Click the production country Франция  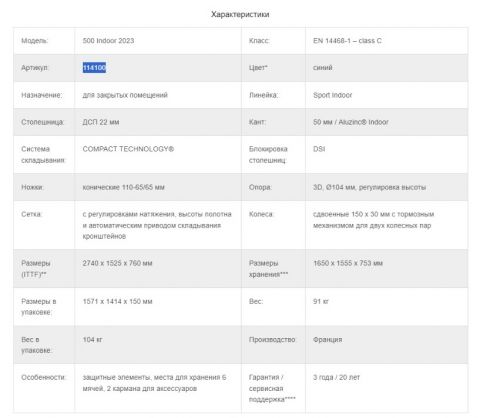(x=327, y=340)
